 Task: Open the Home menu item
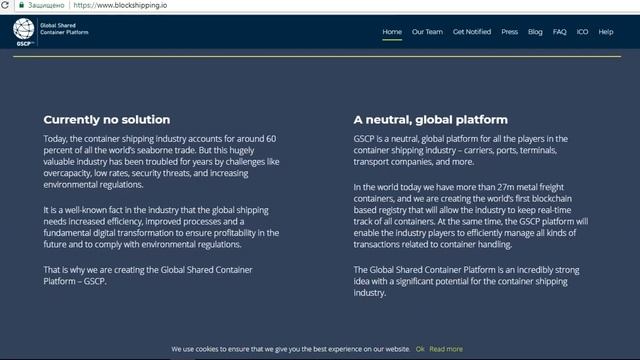(392, 32)
